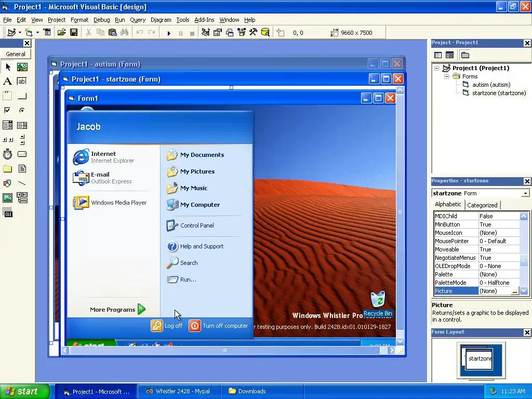
Task: Select the DriveListBox control tool
Action: click(22, 154)
